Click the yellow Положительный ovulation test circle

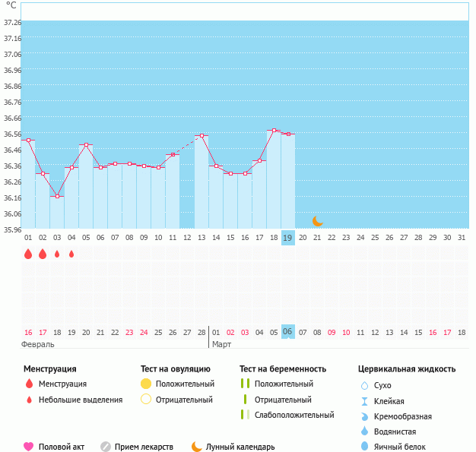click(x=146, y=384)
